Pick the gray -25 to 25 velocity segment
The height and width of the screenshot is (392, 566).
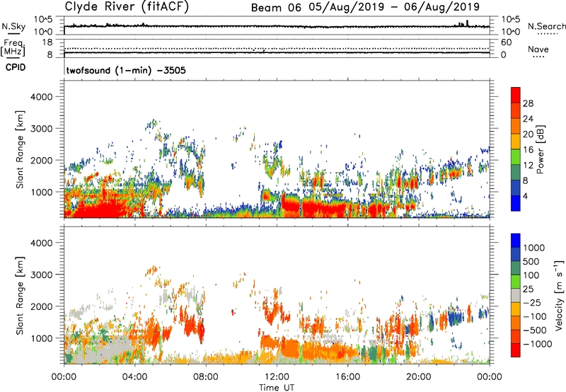pos(516,295)
